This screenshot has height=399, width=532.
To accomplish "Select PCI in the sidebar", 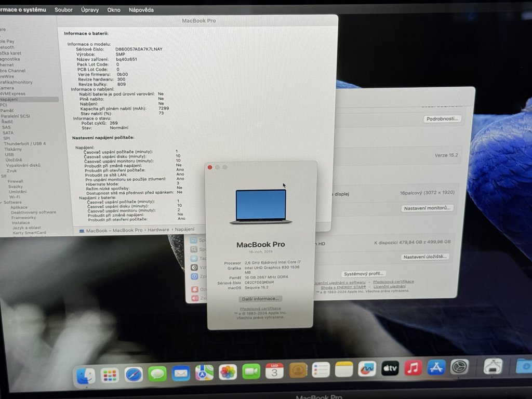I will pos(4,105).
